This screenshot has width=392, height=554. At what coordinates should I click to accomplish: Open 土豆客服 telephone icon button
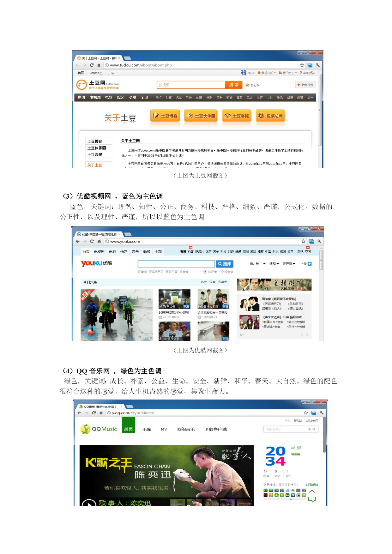237,116
